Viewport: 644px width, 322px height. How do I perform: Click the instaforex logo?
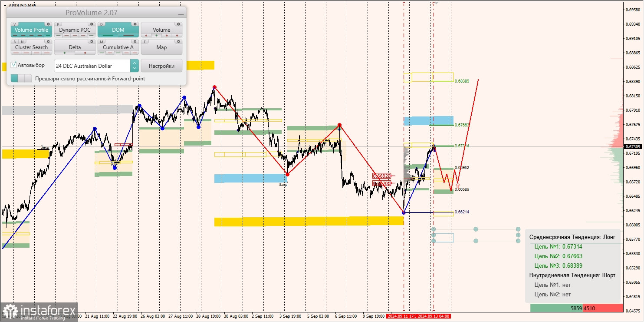39,312
